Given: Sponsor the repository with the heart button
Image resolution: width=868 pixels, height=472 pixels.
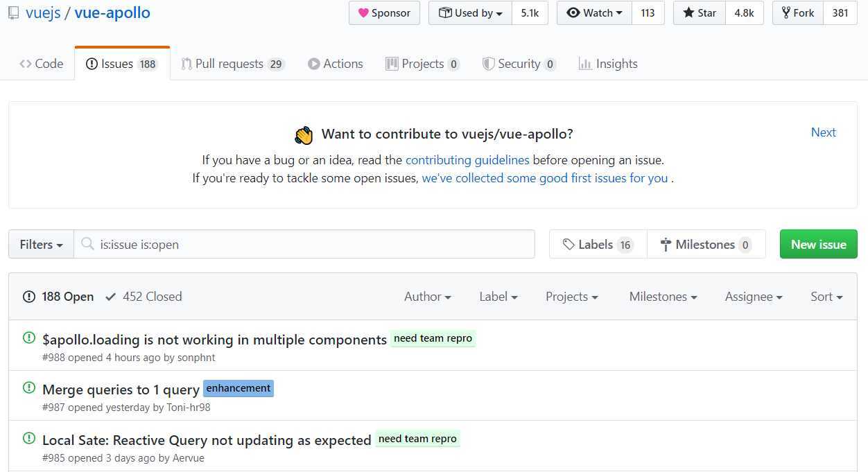Looking at the screenshot, I should point(384,13).
